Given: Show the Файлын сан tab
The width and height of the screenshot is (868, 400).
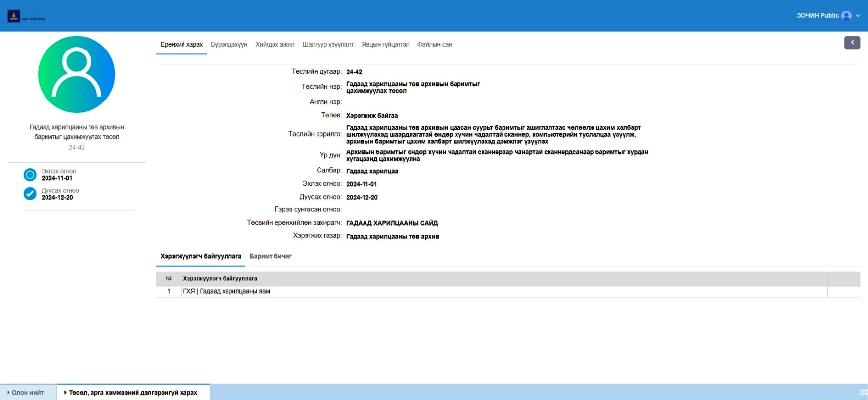Looking at the screenshot, I should point(434,45).
